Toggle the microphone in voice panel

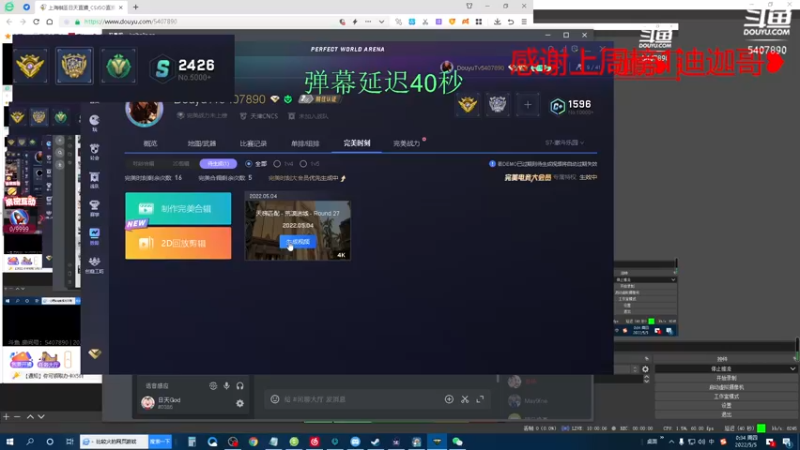(x=227, y=386)
